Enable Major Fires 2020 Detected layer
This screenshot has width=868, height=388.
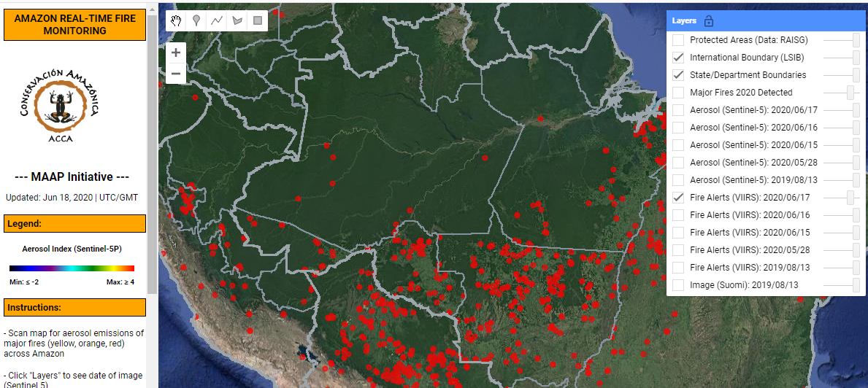[x=678, y=93]
